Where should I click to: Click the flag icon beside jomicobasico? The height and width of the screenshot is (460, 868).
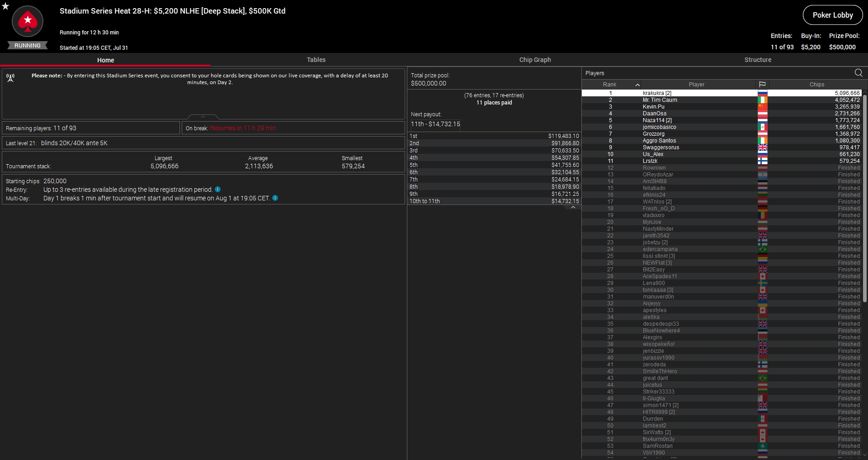pyautogui.click(x=763, y=127)
